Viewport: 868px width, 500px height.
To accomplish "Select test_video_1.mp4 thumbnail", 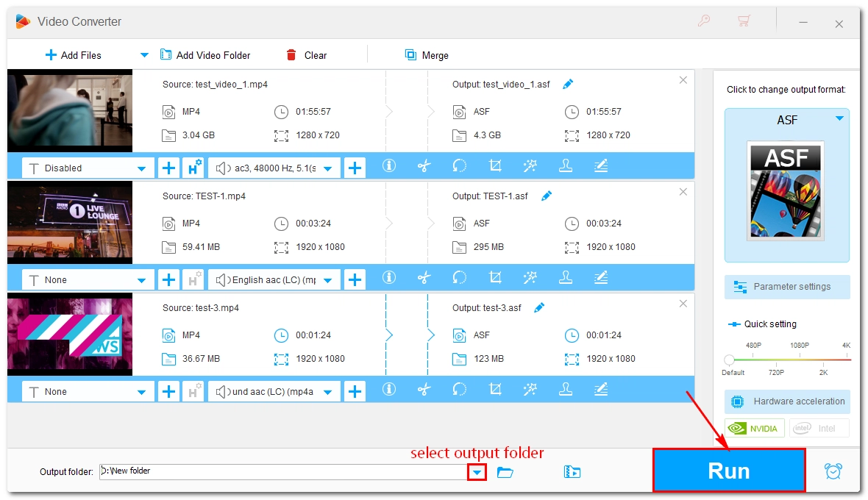I will (x=70, y=110).
